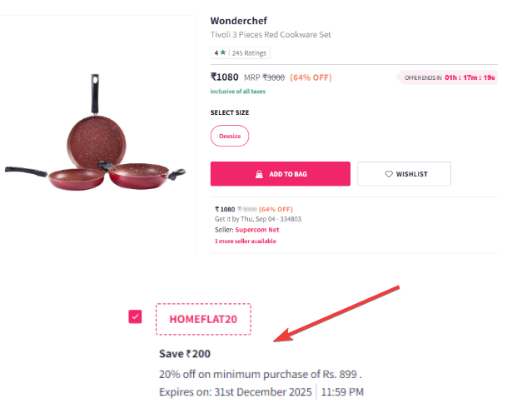The width and height of the screenshot is (532, 413).
Task: Click the large ₹1080 price under the title
Action: point(225,77)
